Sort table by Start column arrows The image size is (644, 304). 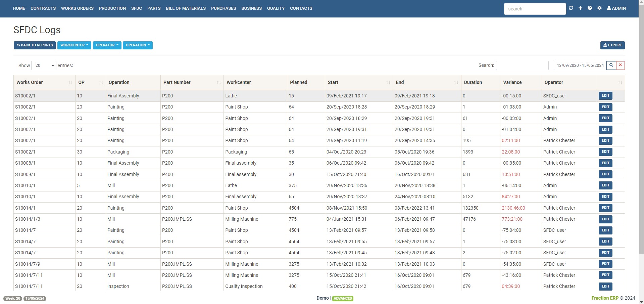[388, 82]
